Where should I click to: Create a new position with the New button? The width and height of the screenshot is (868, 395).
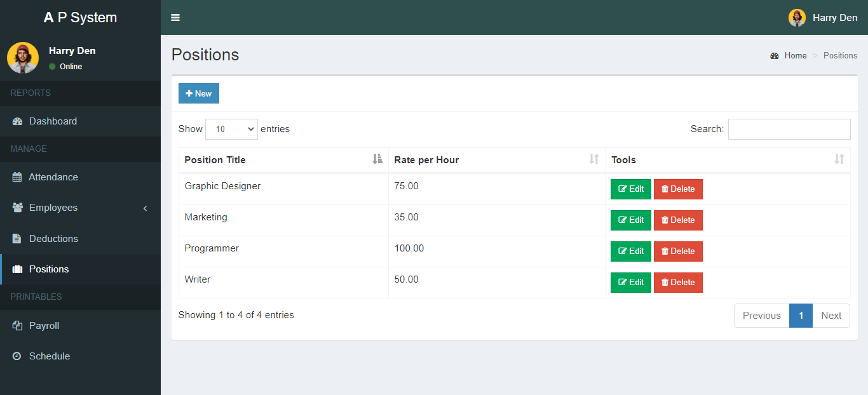tap(198, 93)
